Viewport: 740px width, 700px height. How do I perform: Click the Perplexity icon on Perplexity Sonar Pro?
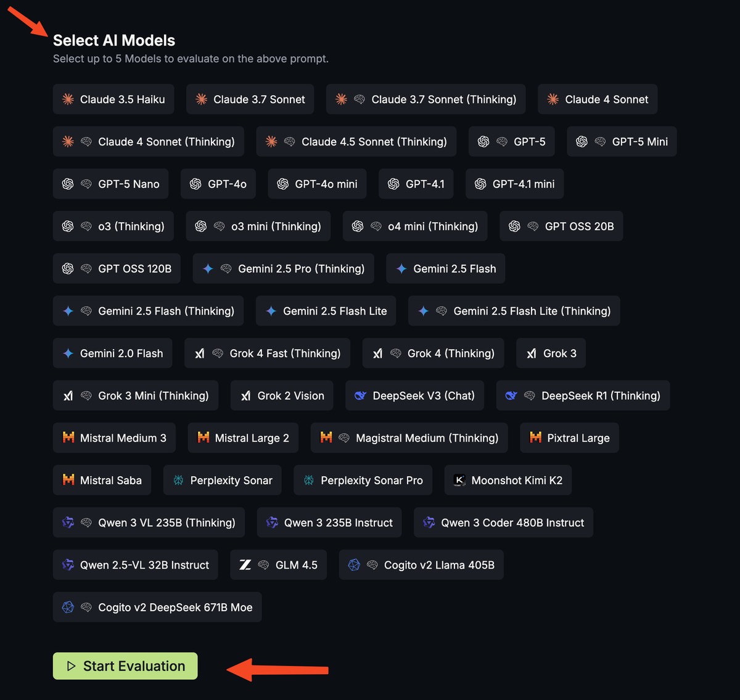click(306, 480)
